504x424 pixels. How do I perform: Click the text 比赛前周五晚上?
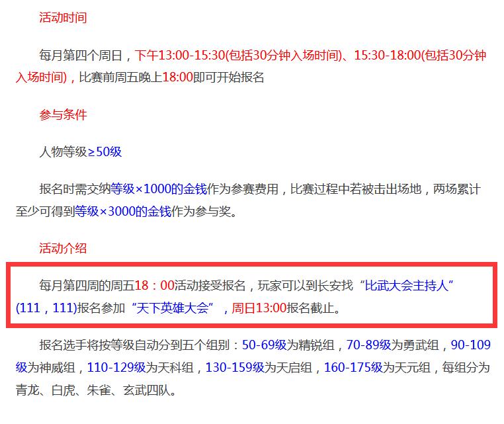[x=120, y=77]
